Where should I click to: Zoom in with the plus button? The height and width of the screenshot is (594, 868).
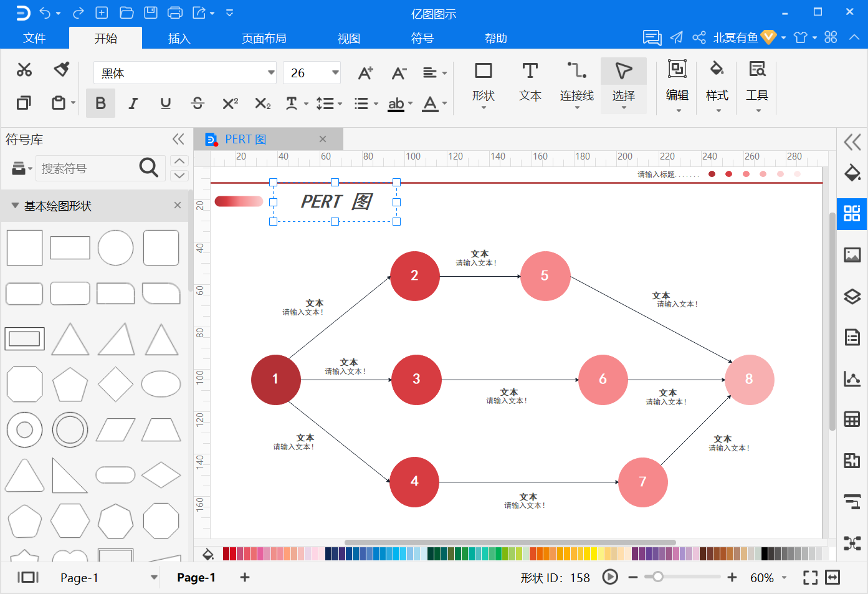point(732,577)
